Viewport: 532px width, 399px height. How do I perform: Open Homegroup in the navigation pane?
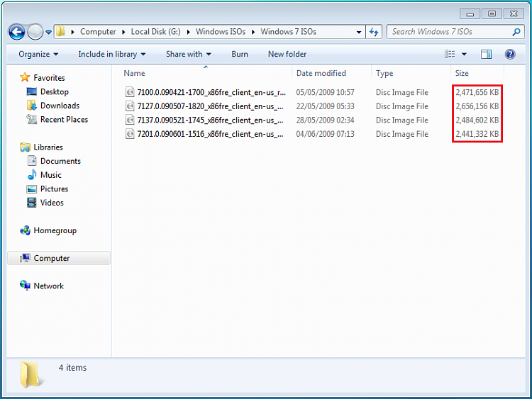[x=55, y=230]
